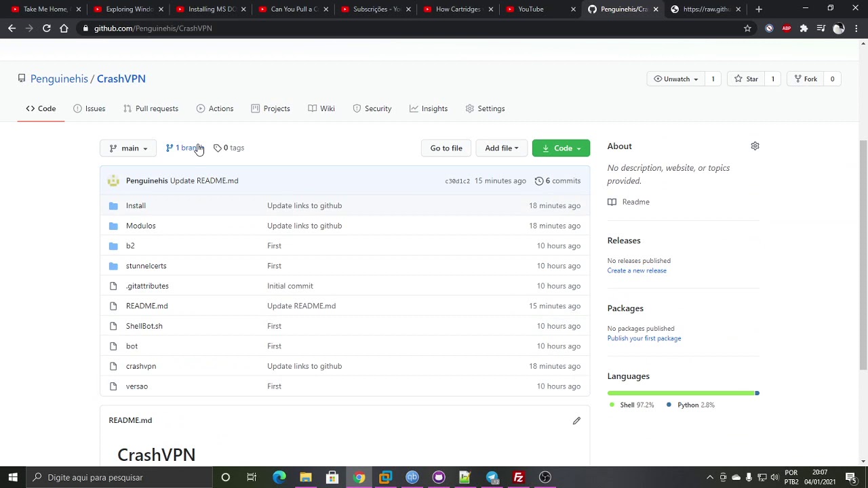Click Penguinehis user avatar in commit row
This screenshot has height=488, width=868.
coord(113,181)
